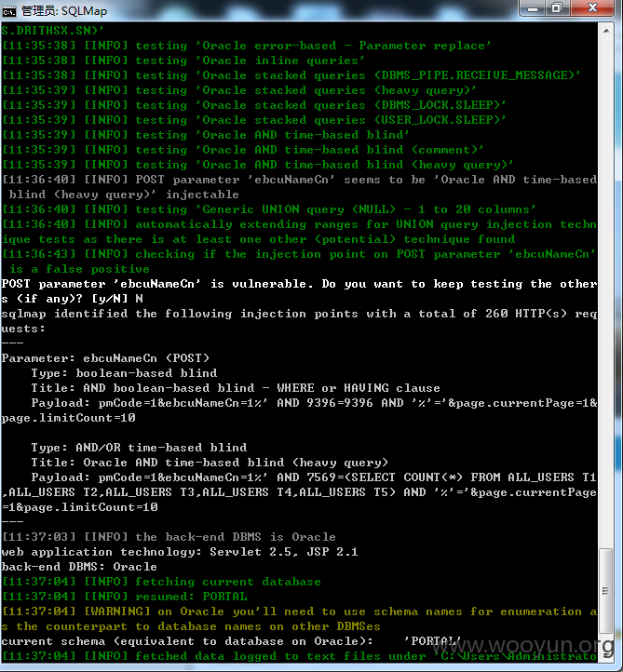
Task: Click the WARNING line about Oracle schema names
Action: click(x=299, y=619)
